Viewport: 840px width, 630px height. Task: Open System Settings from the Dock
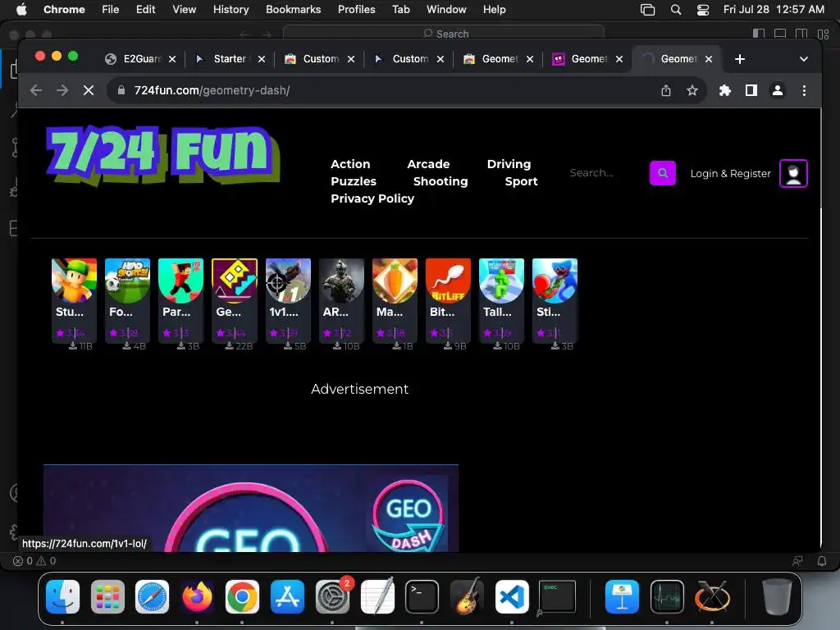coord(333,596)
